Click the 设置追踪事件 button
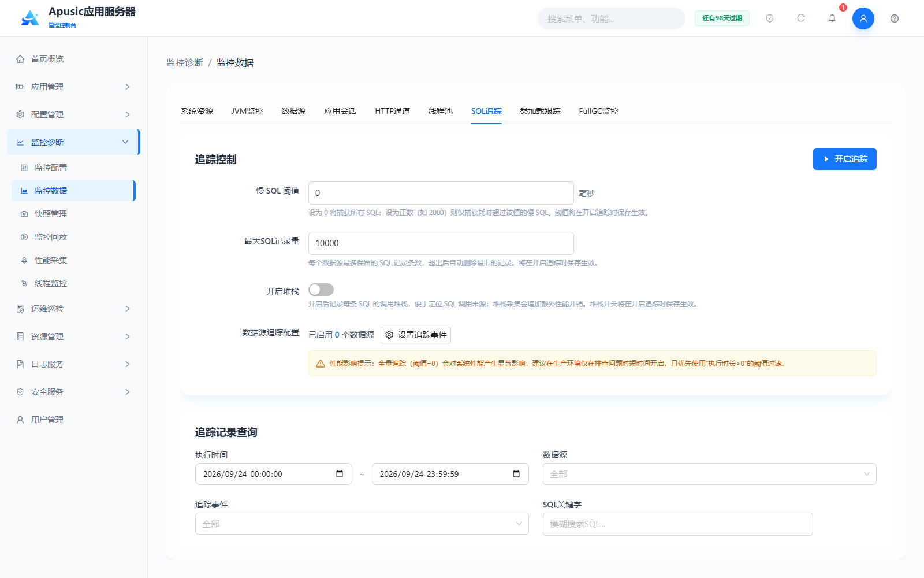 416,335
